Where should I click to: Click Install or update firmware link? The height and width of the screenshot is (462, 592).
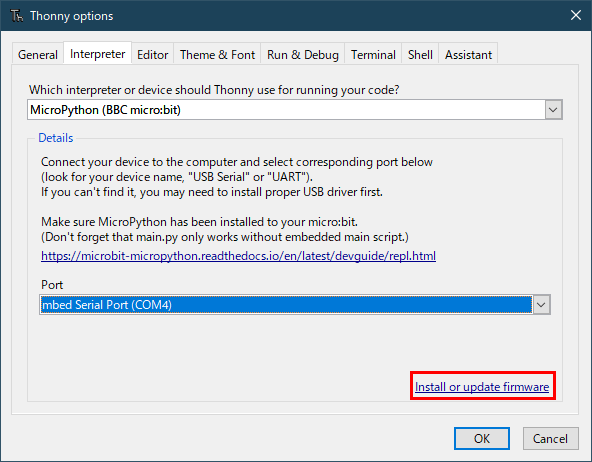click(482, 387)
